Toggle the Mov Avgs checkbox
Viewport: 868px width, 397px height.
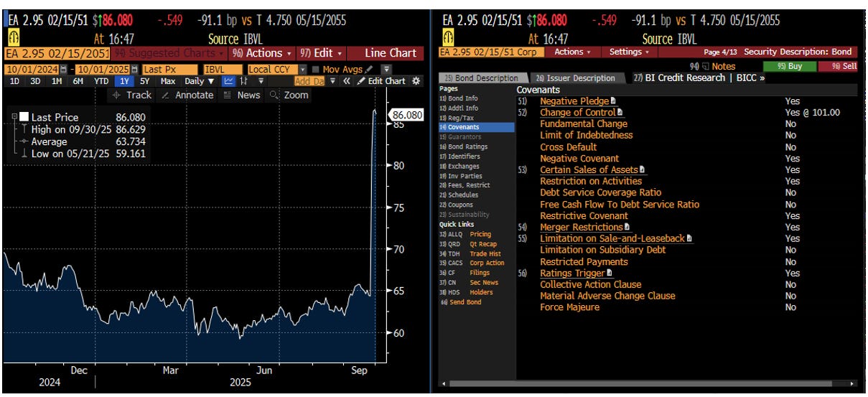click(316, 69)
